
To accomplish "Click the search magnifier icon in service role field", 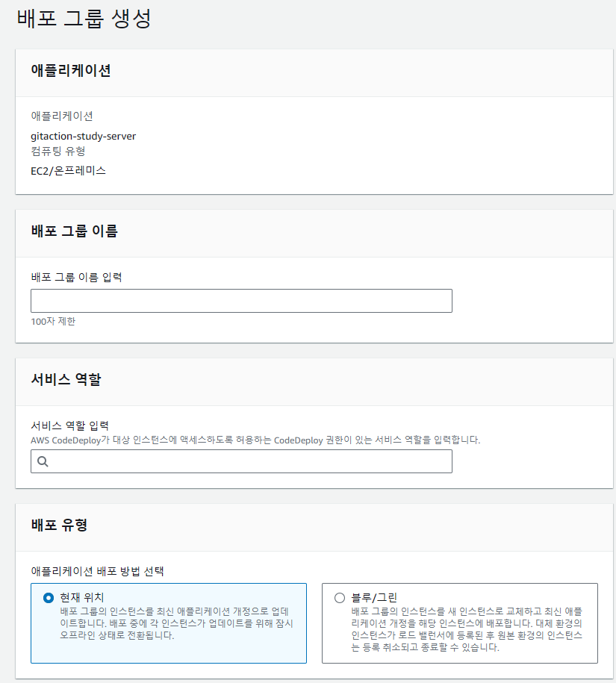I will click(43, 461).
